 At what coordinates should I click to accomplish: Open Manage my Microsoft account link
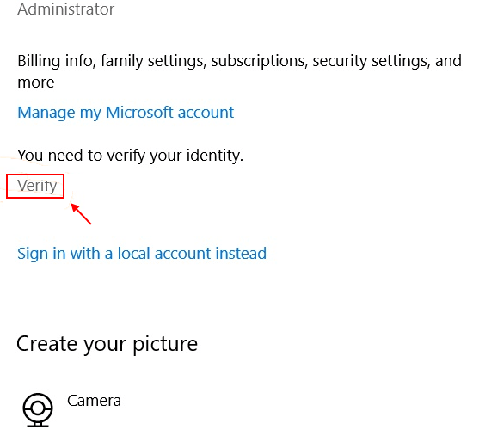click(126, 113)
